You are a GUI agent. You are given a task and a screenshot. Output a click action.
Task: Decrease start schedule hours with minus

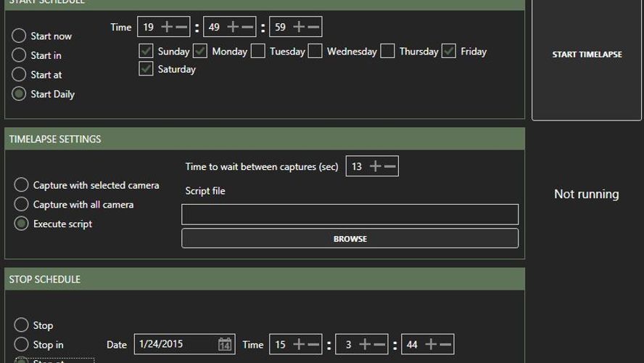point(181,27)
